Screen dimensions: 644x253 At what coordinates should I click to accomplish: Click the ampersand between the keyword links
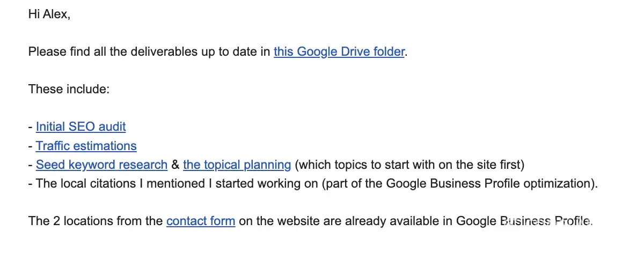[x=175, y=165]
